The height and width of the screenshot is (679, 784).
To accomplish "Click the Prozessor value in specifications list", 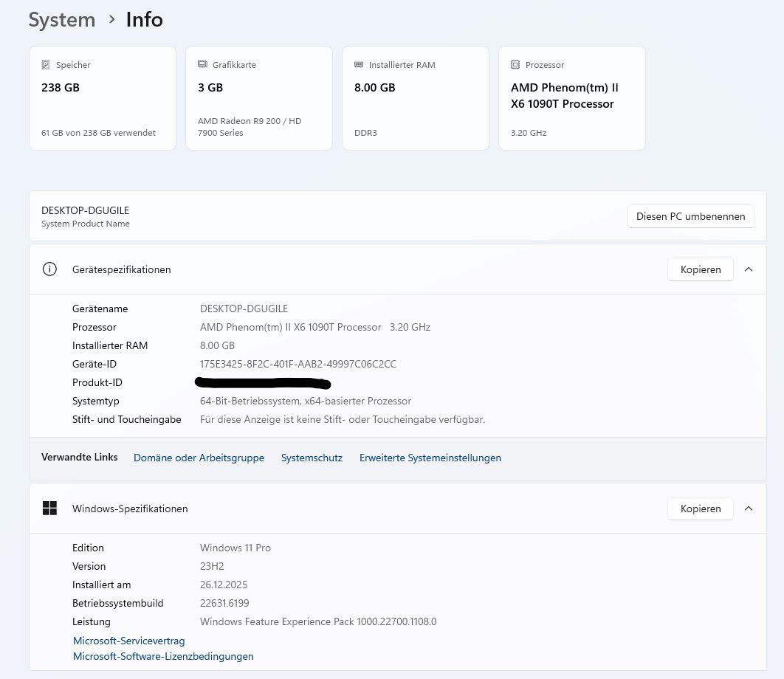I will tap(315, 327).
